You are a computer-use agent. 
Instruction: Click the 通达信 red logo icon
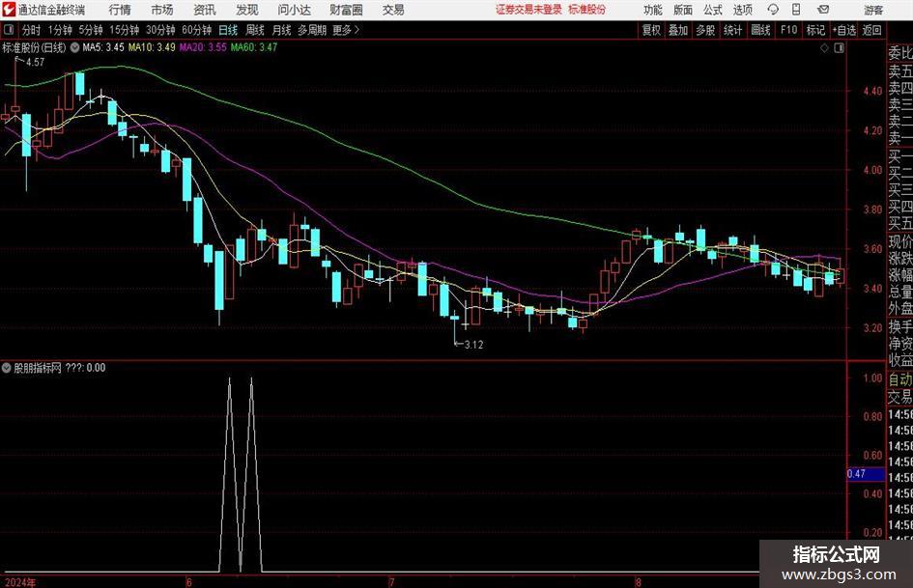pos(9,10)
